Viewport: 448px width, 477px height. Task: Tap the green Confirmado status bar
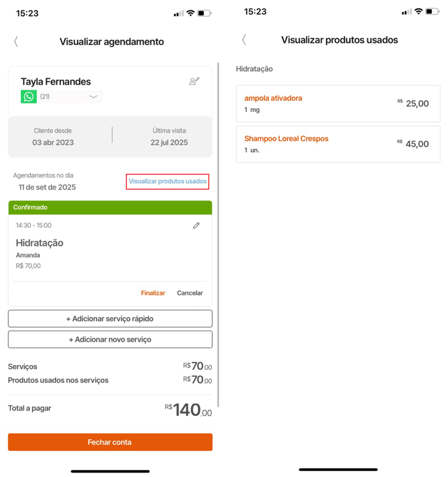point(110,208)
